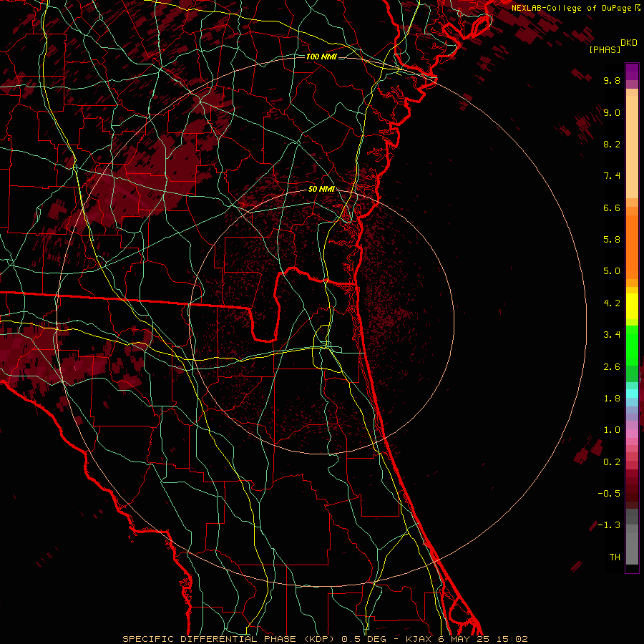Image resolution: width=644 pixels, height=644 pixels.
Task: Click the -0.5 value on color scale
Action: click(x=609, y=494)
